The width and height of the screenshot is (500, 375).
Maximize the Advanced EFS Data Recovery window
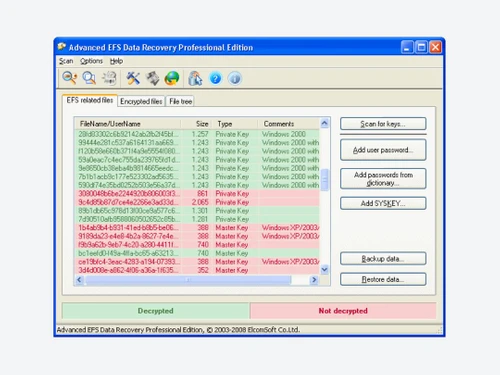coord(421,47)
